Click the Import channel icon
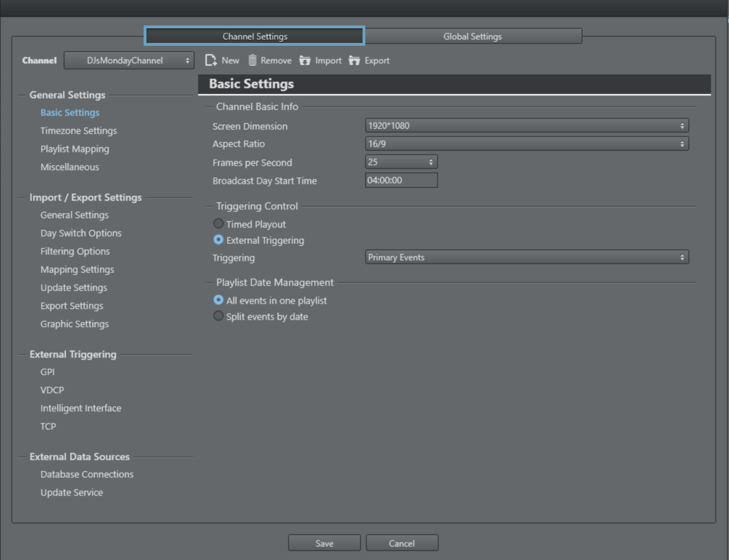 pyautogui.click(x=305, y=61)
